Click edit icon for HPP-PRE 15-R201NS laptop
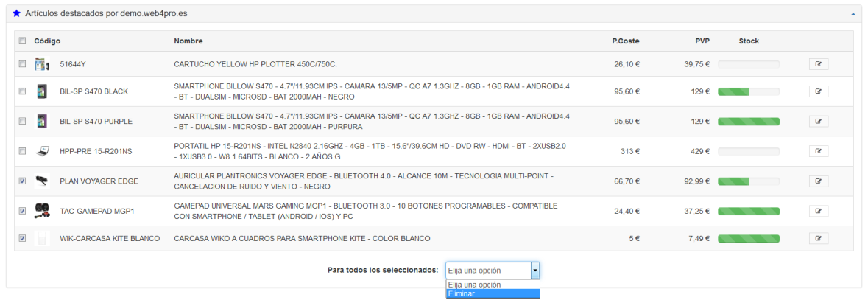Screen dimensions: 868x303 818,151
